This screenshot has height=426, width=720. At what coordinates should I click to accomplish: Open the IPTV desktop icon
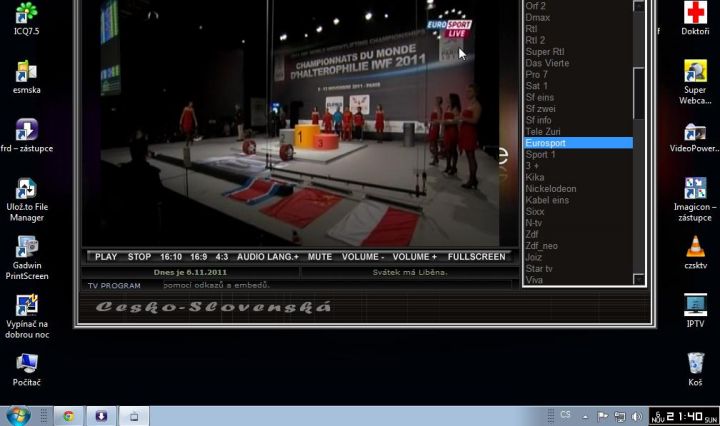point(695,311)
